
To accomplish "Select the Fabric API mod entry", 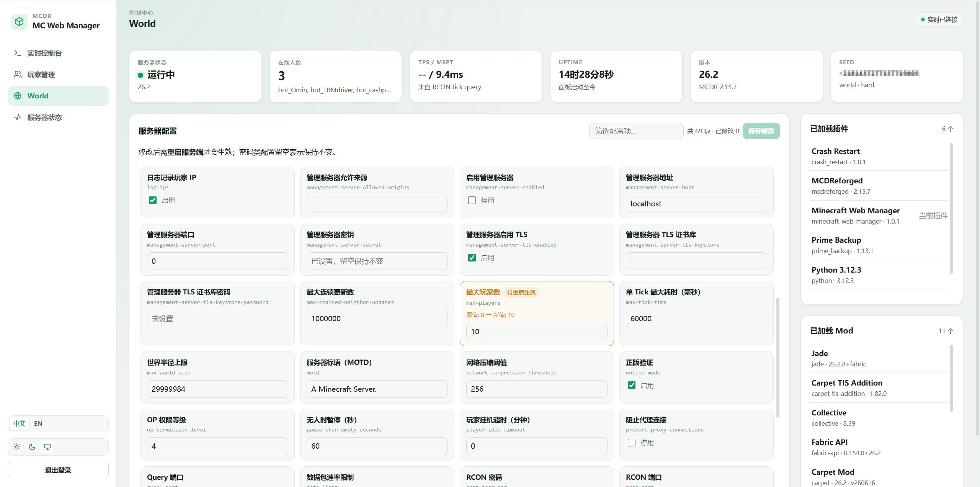I will click(880, 447).
